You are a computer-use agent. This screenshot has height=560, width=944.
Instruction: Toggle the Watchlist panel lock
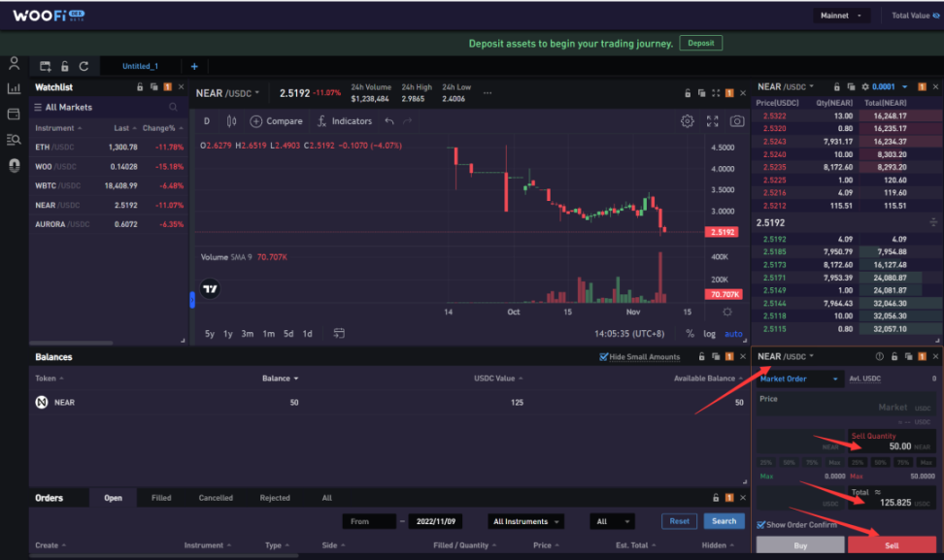[x=140, y=87]
